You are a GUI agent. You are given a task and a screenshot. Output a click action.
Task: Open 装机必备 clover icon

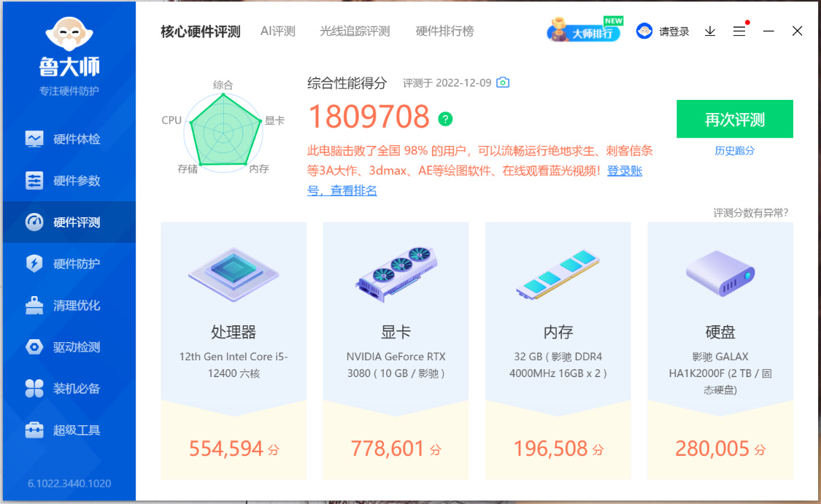[x=34, y=388]
